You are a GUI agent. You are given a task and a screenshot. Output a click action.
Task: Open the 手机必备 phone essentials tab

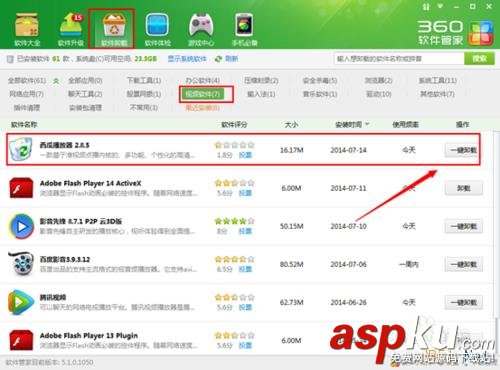click(244, 29)
